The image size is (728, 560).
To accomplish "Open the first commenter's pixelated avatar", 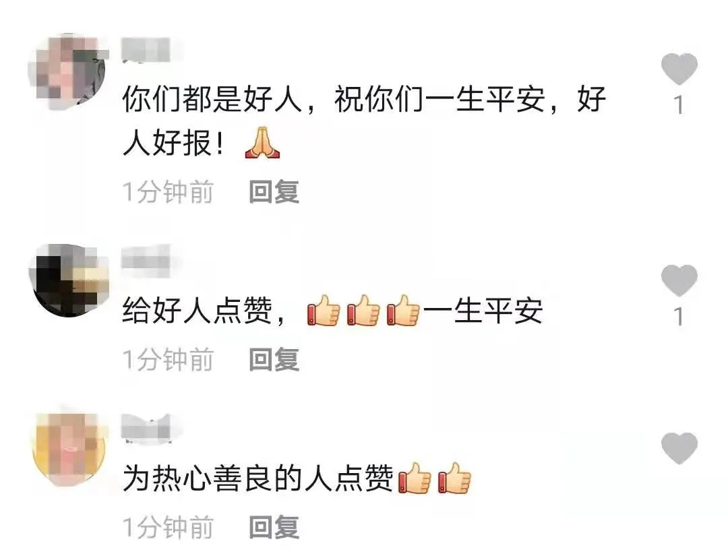I will [68, 71].
